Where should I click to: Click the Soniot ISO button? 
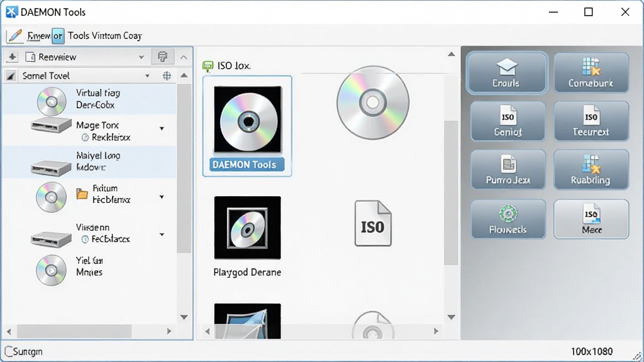pyautogui.click(x=508, y=121)
